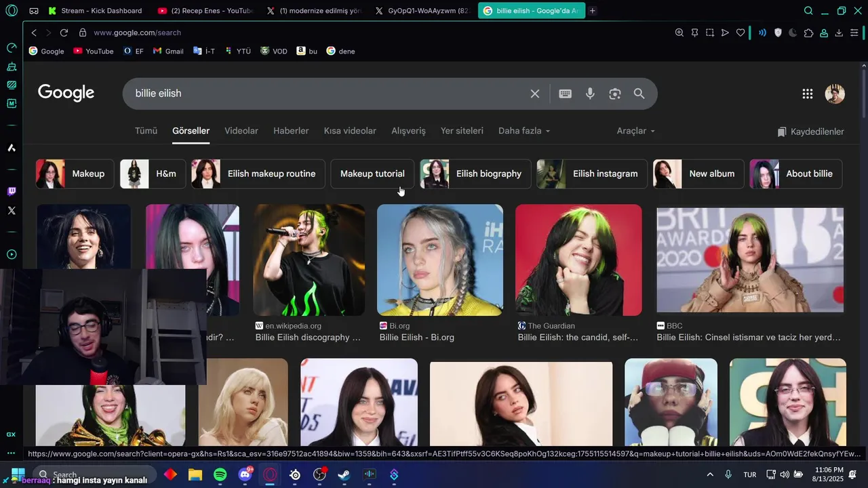Viewport: 868px width, 488px height.
Task: Open Spotify from the Windows taskbar
Action: tap(220, 474)
